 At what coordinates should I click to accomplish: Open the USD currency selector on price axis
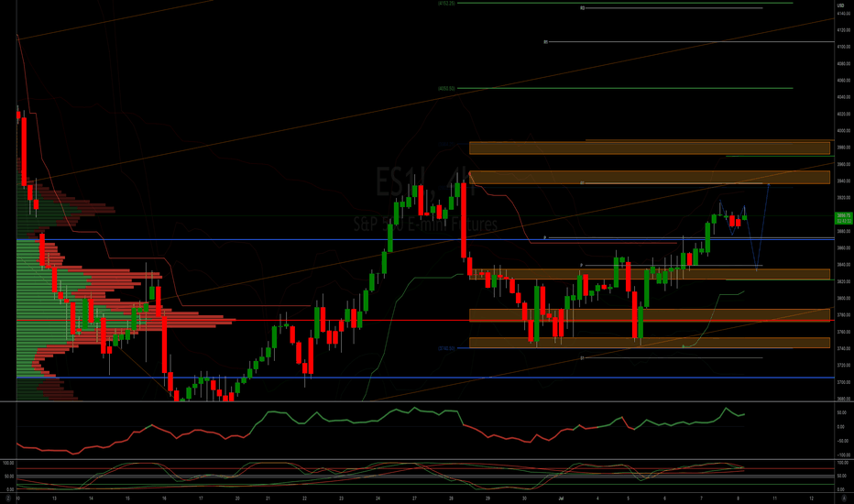[840, 5]
